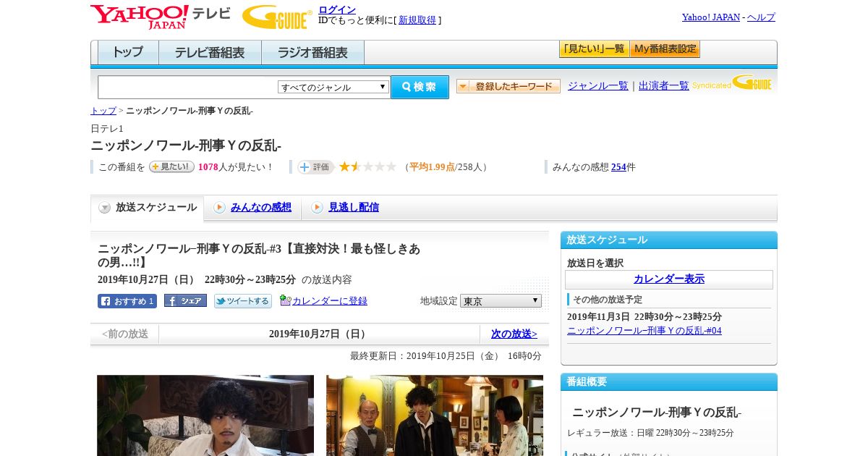Switch to the テレビ番組表 tab
The width and height of the screenshot is (868, 456).
[210, 53]
